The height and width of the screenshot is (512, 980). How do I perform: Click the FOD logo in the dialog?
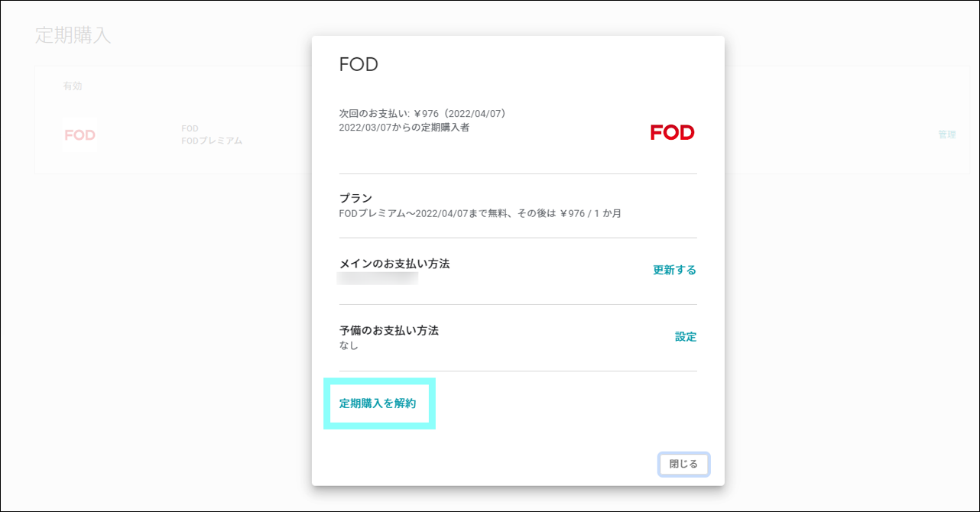(x=672, y=132)
